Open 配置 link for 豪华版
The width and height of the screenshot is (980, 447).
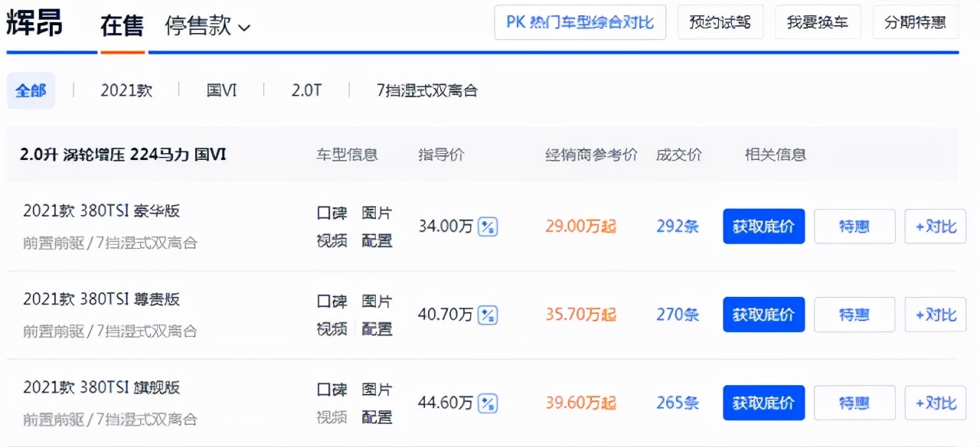(x=377, y=241)
